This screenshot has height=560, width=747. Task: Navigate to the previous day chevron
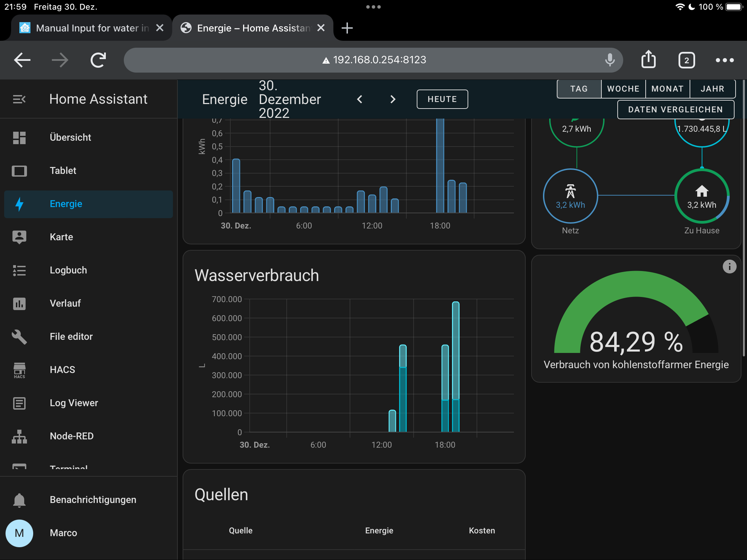360,99
